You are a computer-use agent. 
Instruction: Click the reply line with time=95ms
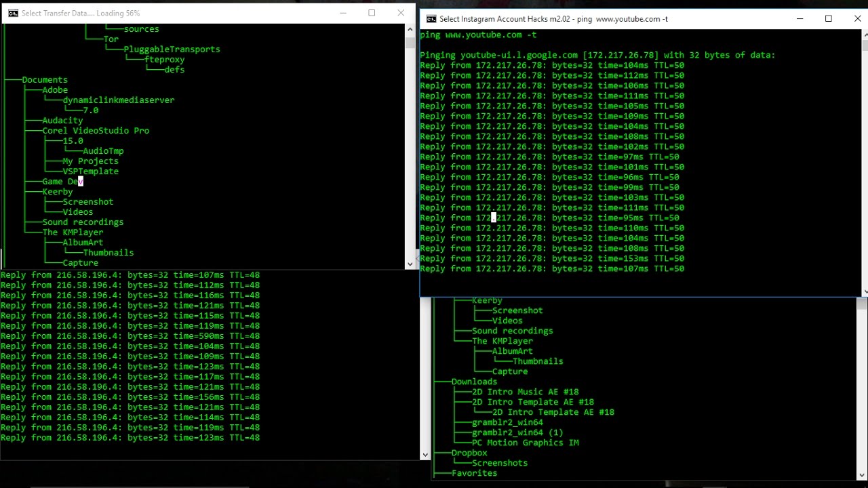tap(549, 218)
